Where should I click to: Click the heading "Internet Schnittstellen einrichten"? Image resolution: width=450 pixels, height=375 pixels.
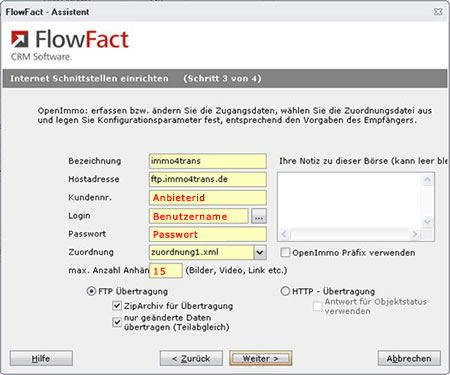tap(89, 79)
